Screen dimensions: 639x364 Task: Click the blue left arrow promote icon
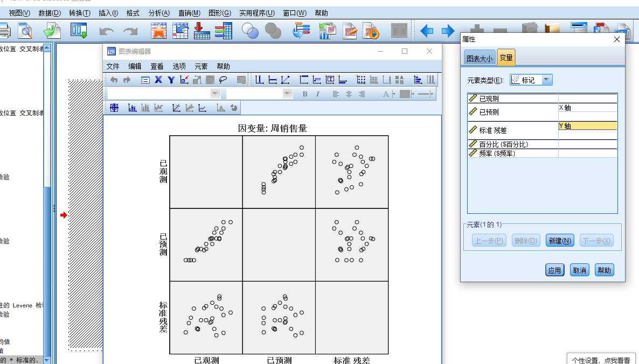pyautogui.click(x=426, y=31)
